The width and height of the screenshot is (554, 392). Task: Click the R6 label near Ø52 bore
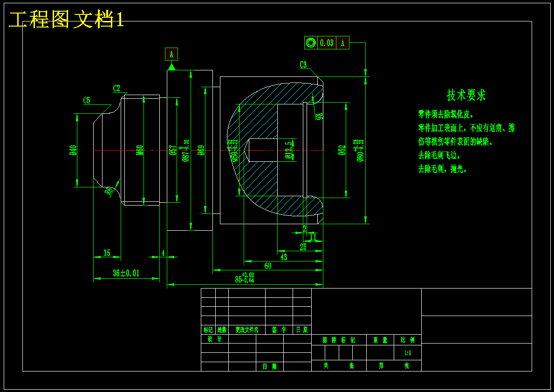[x=318, y=116]
